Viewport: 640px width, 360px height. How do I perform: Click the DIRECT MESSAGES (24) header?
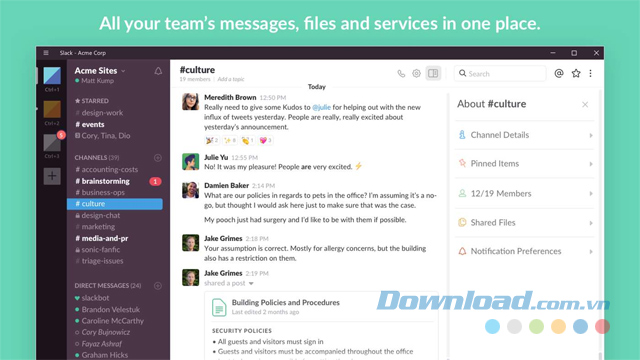tap(108, 286)
